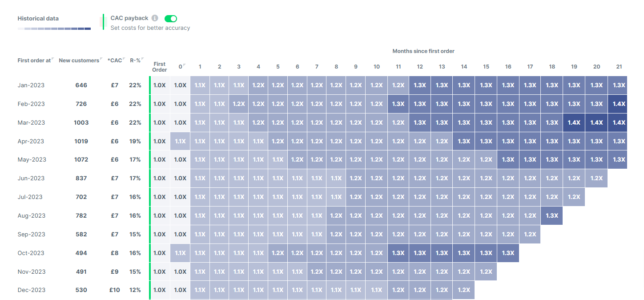
Task: Click Oct-2023 cohort's month 16 cell
Action: pos(508,253)
